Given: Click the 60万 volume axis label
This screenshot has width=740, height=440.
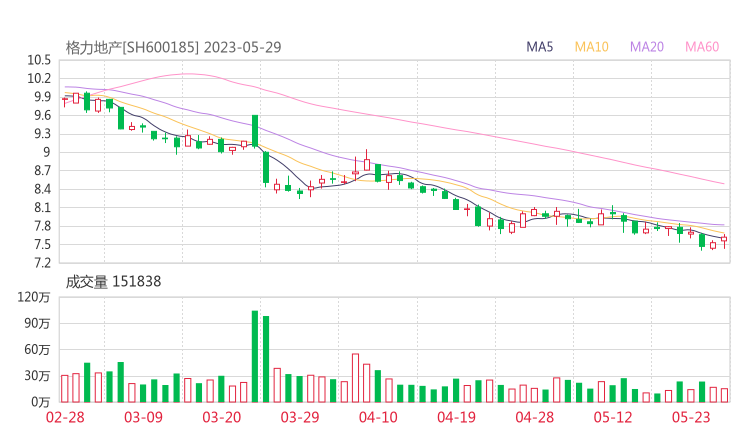Looking at the screenshot, I should tap(37, 350).
